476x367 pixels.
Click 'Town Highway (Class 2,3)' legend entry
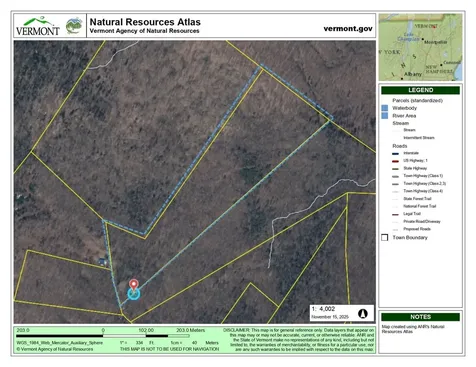tap(425, 183)
